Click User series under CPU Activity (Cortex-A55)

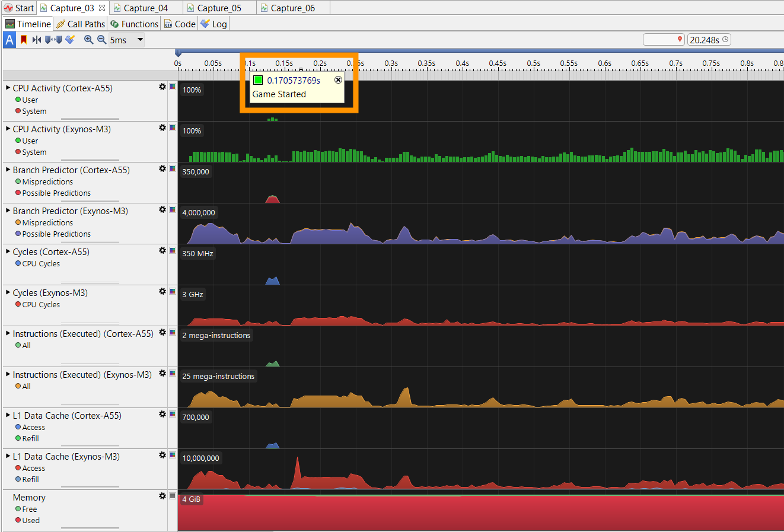pos(27,100)
